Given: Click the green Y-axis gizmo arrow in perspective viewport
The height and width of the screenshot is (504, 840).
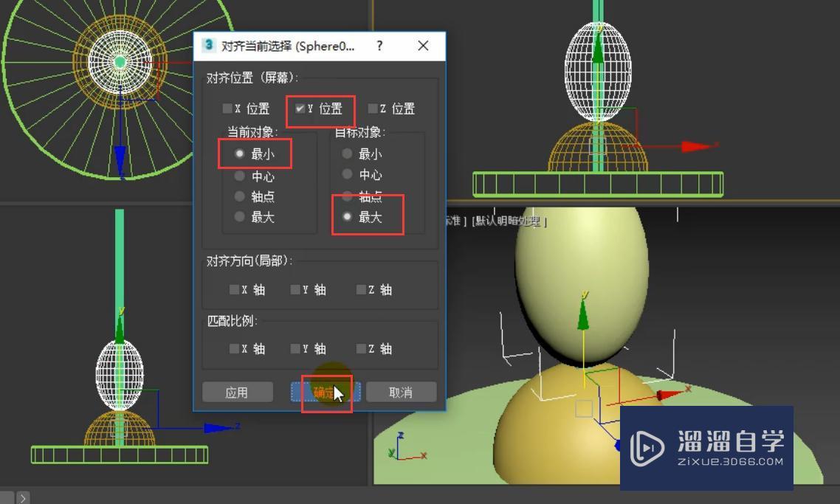Looking at the screenshot, I should (583, 314).
